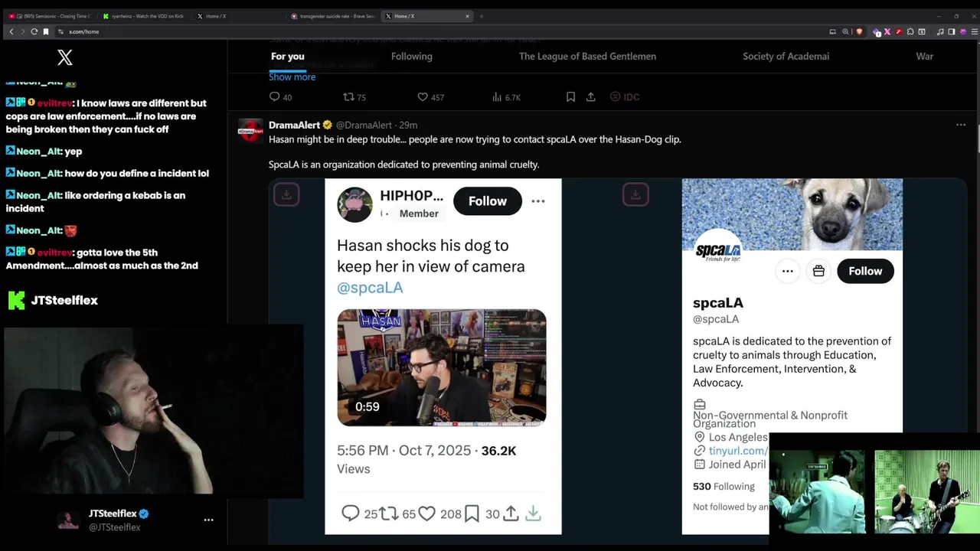Play the 0:59 Hasan video

(442, 367)
